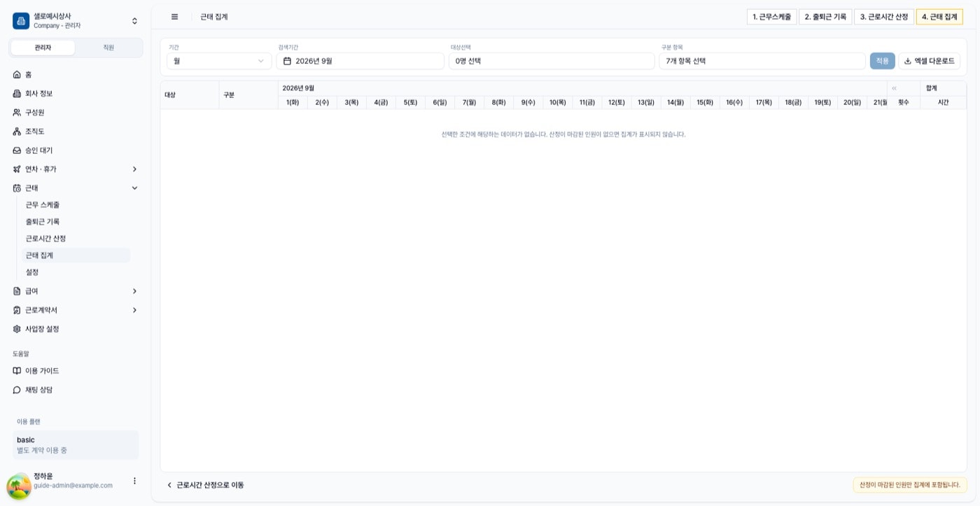
Task: Click the 급여 document icon
Action: (x=17, y=290)
